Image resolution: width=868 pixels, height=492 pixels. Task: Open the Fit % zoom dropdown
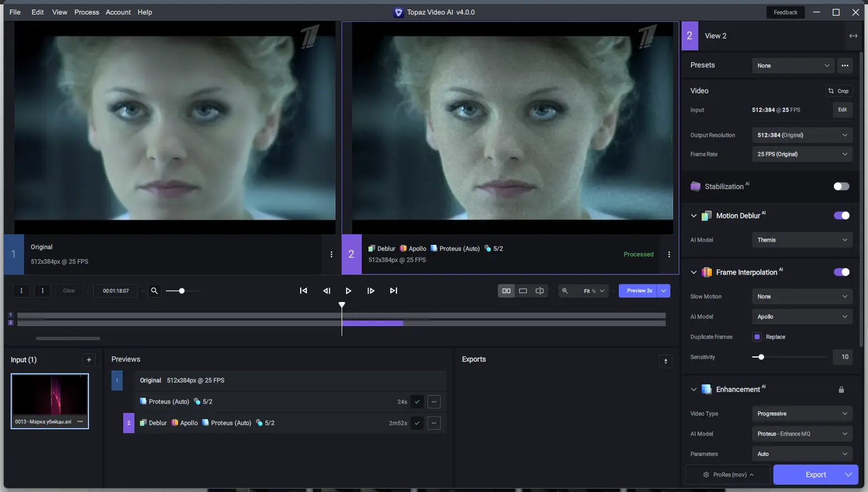(594, 291)
